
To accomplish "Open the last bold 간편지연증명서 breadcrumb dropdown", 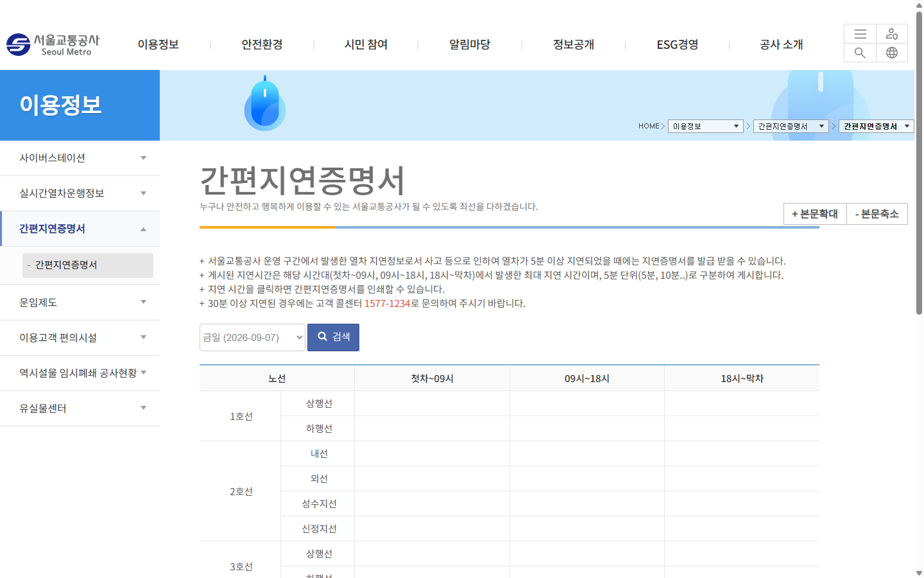I will (877, 127).
